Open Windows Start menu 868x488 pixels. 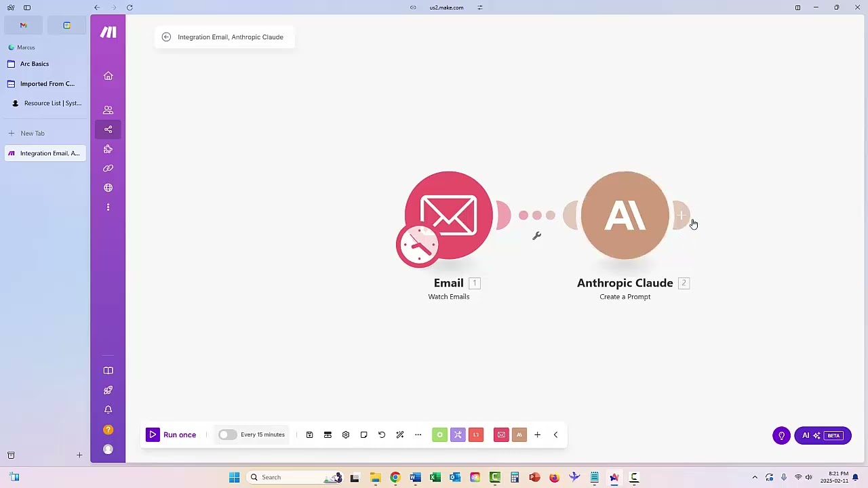tap(234, 477)
